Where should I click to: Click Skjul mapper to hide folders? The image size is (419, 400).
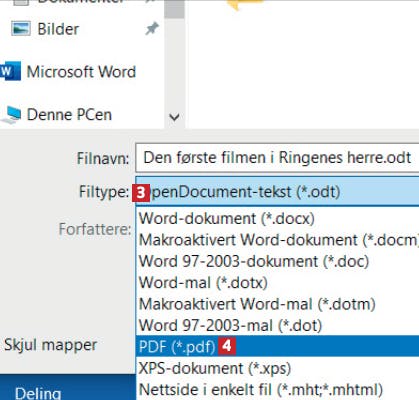point(50,345)
